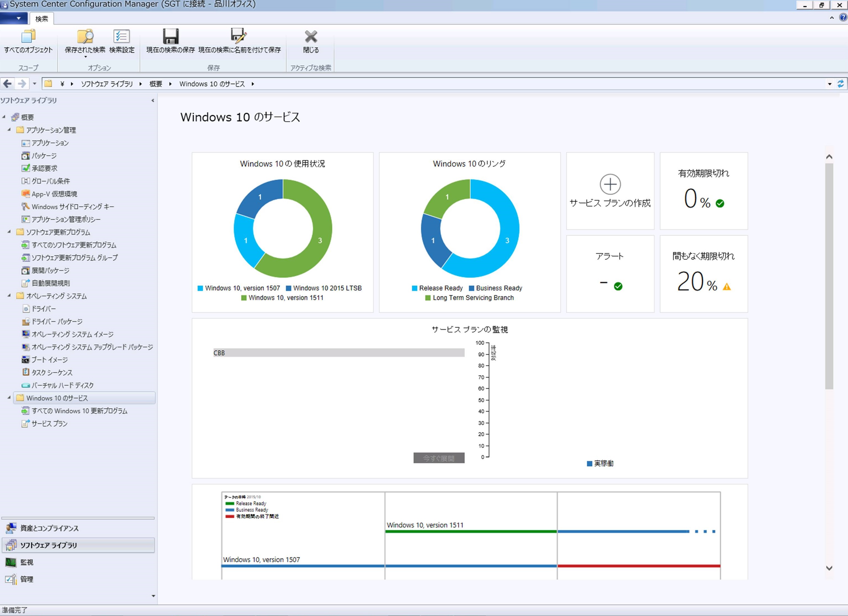
Task: Select ブート イメージ node
Action: pyautogui.click(x=45, y=359)
